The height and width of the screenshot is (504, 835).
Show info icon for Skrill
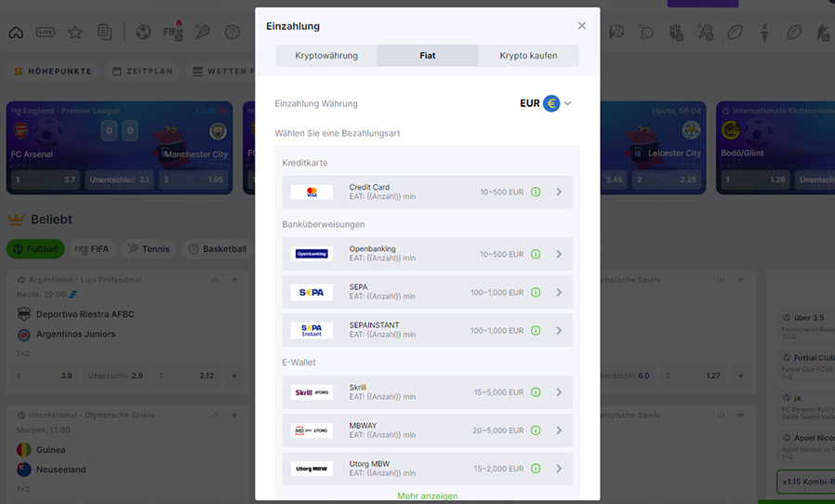[536, 392]
